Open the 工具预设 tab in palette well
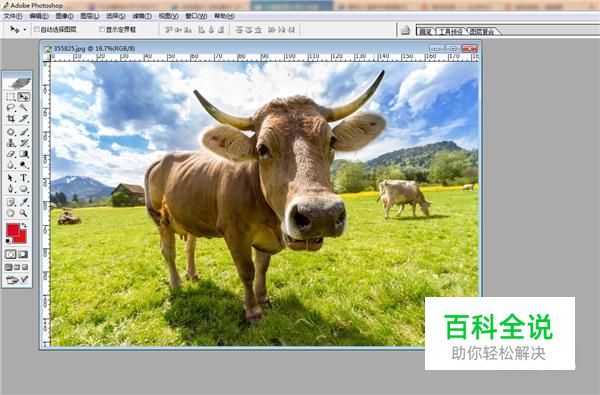The image size is (600, 395). click(451, 31)
